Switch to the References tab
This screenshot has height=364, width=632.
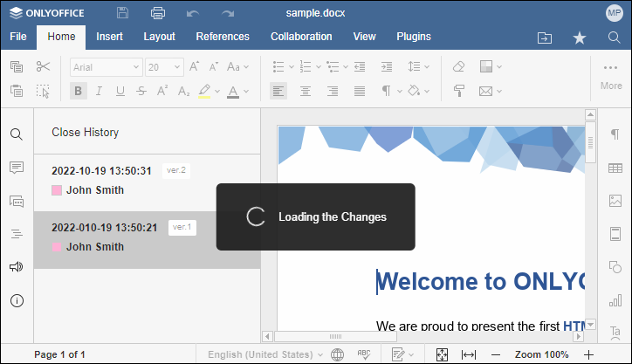223,37
